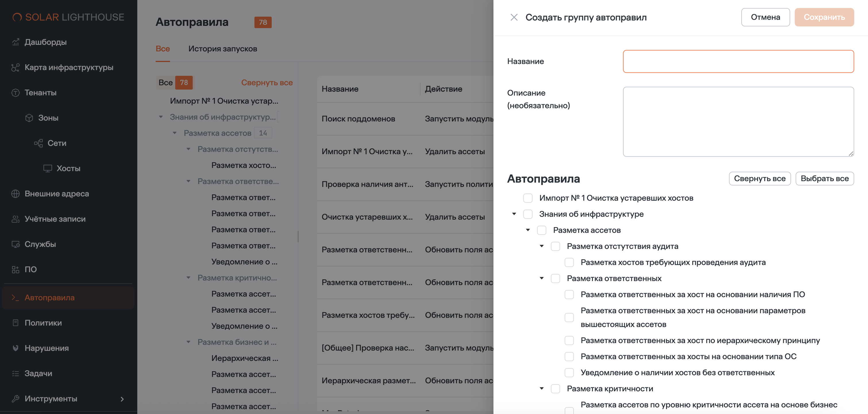868x414 pixels.
Task: Switch to the Все tab
Action: (163, 49)
